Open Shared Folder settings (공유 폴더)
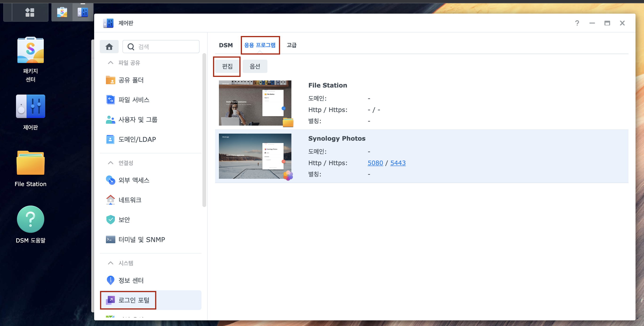 131,80
